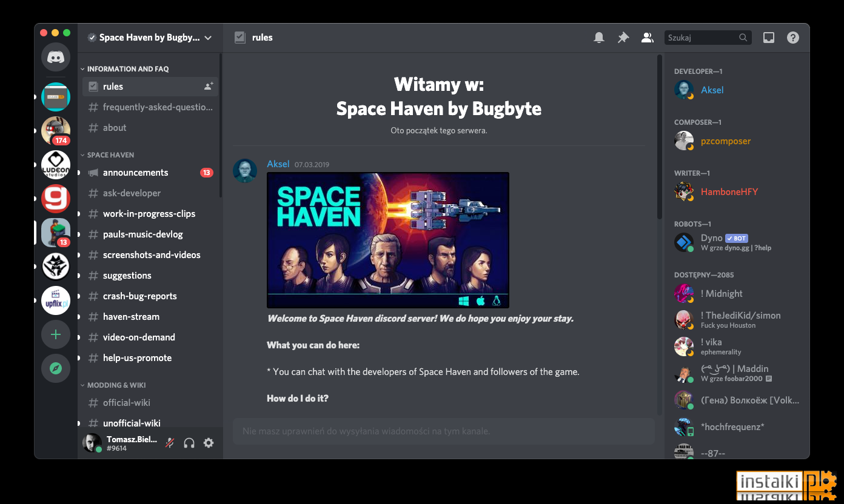Open work-in-progress-clips channel
844x504 pixels.
(150, 214)
